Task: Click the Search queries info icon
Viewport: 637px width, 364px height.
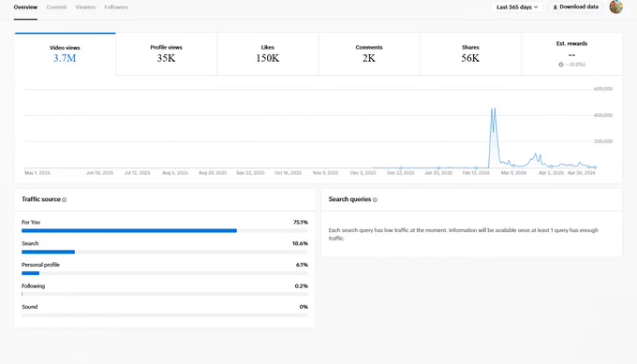Action: point(375,199)
